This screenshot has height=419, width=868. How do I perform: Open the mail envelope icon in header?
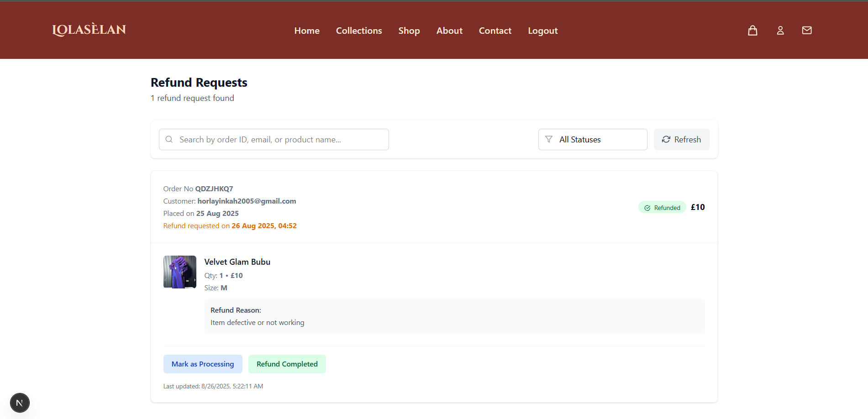[807, 31]
